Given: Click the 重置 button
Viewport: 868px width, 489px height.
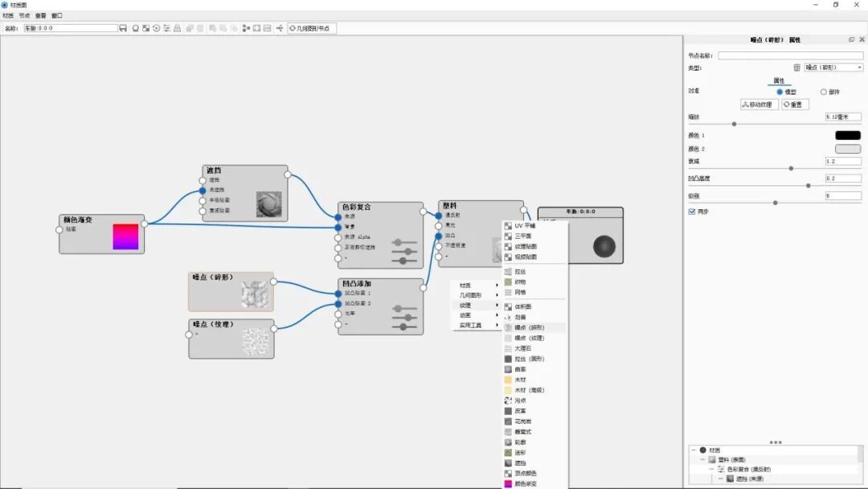Looking at the screenshot, I should (796, 103).
